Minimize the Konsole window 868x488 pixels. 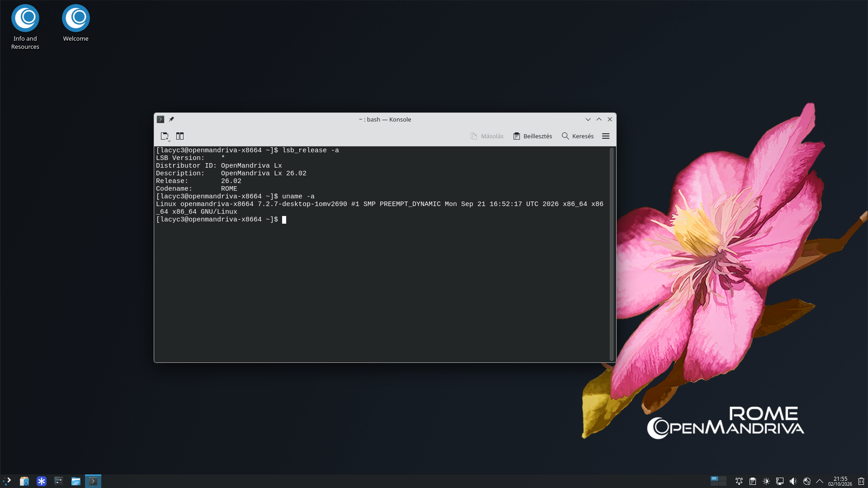(588, 119)
